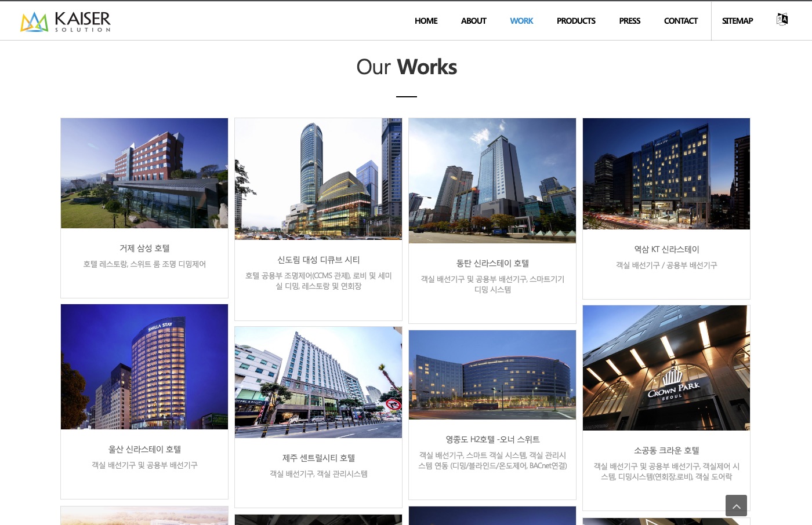
Task: Click the 제주 센트럴시티 호텔 title
Action: click(318, 458)
